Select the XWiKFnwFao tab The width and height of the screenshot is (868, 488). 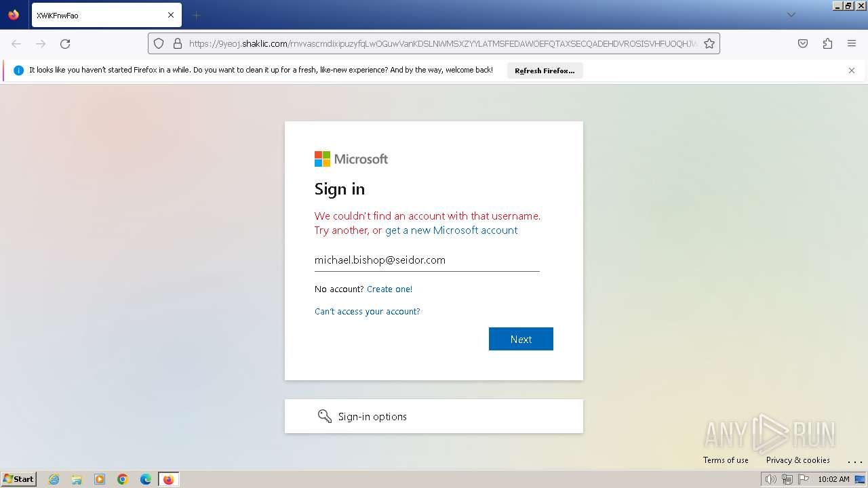click(106, 15)
